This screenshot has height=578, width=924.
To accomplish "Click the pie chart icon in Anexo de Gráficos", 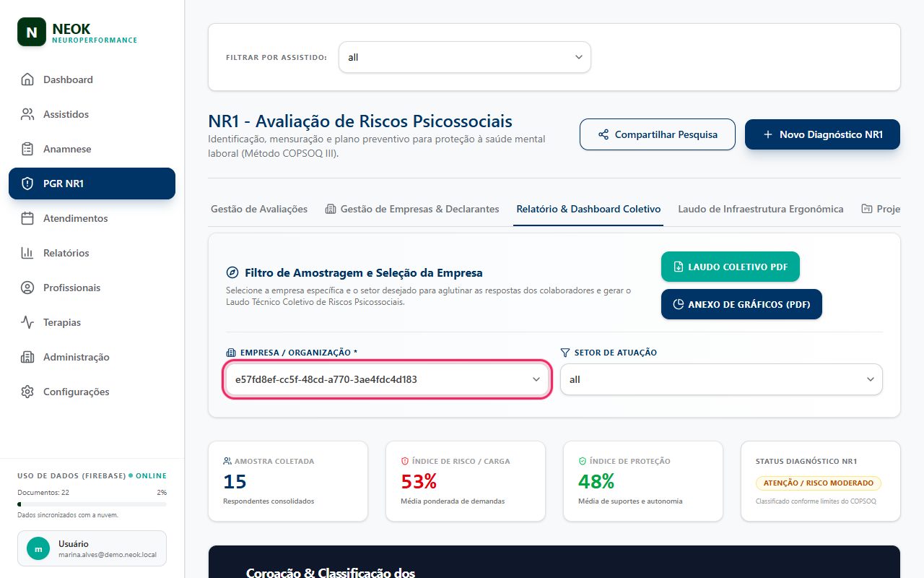I will [x=678, y=304].
